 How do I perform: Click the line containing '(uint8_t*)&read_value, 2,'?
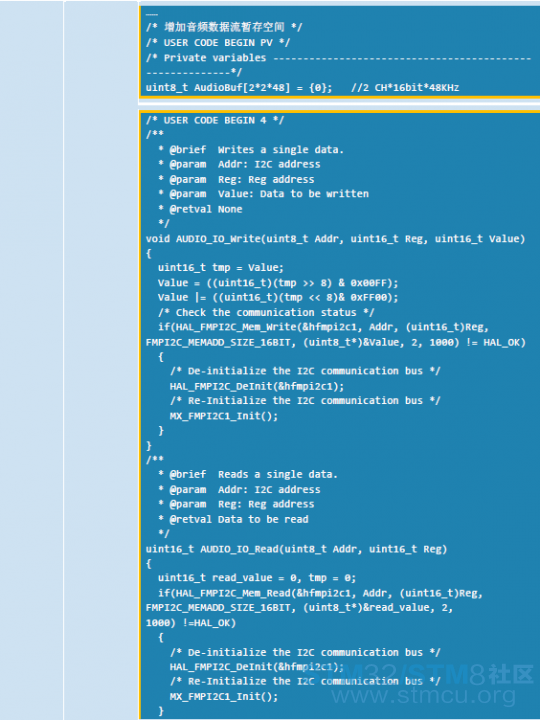(x=300, y=608)
